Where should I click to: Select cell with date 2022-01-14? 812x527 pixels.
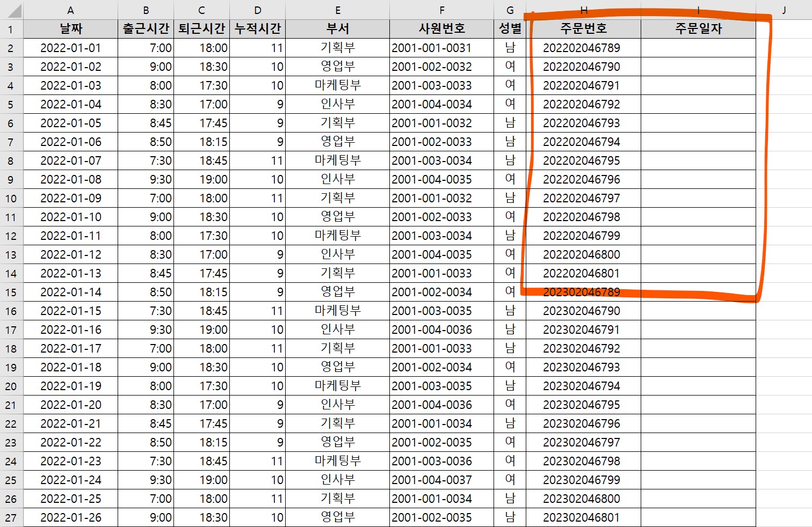click(71, 292)
